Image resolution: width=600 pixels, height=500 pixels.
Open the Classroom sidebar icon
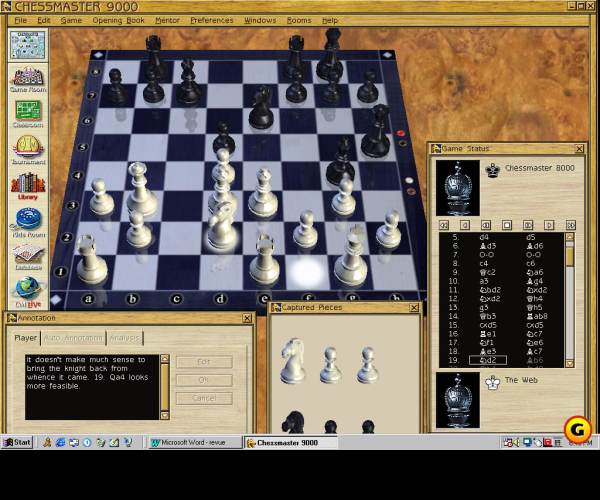28,114
